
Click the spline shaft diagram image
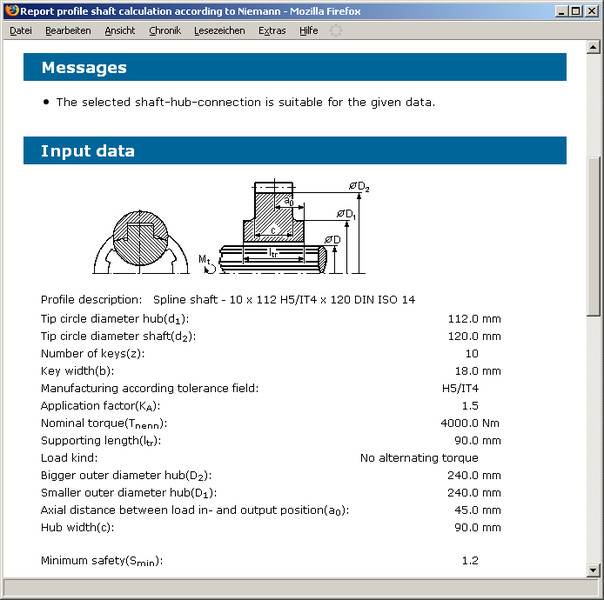(x=230, y=228)
